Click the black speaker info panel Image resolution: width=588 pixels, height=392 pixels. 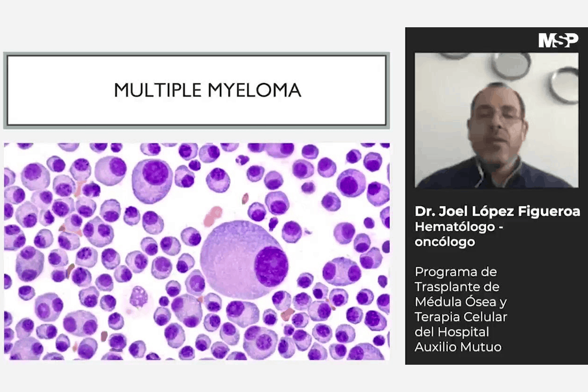[x=496, y=196]
